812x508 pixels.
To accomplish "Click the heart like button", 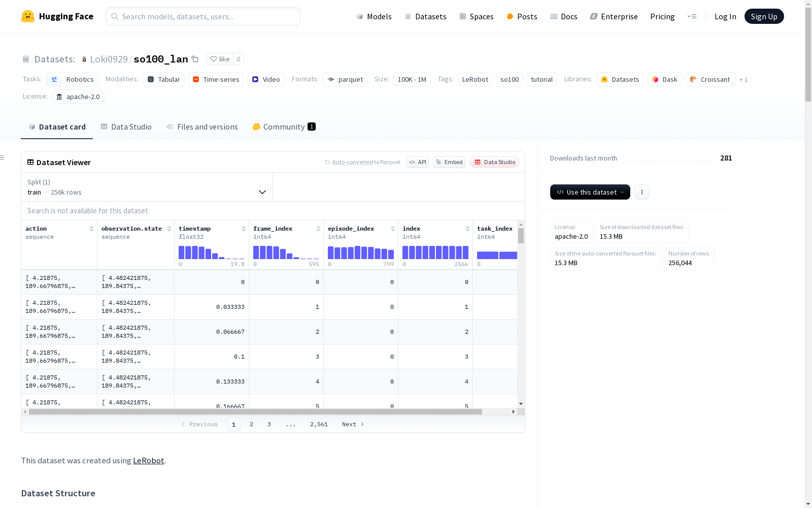I will point(220,59).
